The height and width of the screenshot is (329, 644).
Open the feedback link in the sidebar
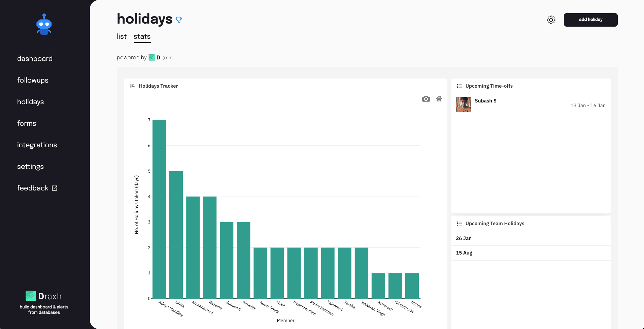coord(33,188)
